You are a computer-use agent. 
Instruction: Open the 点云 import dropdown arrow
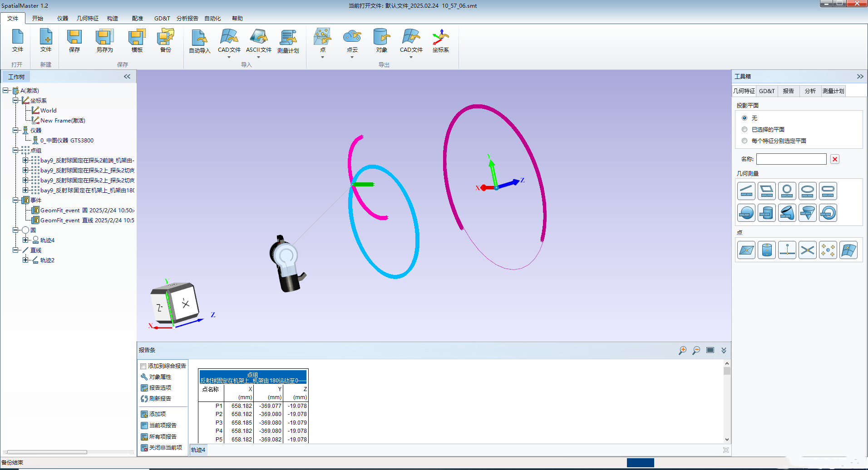coord(352,57)
